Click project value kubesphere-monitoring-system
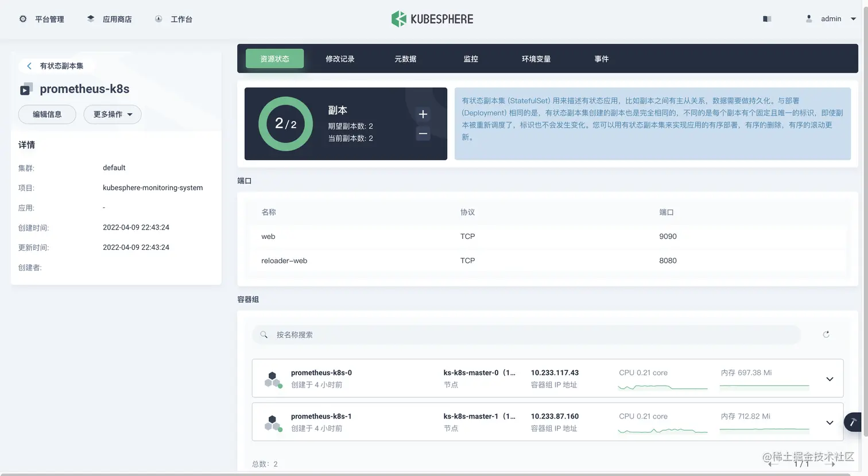Screen dimensions: 868x476 point(153,188)
